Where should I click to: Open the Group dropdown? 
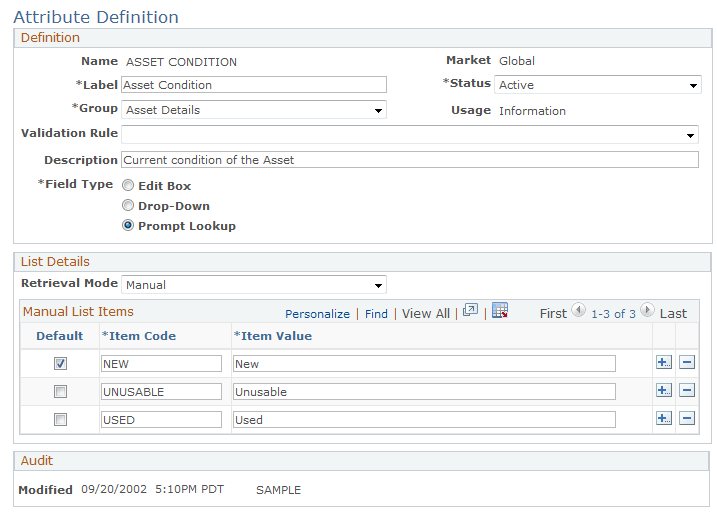pos(254,110)
